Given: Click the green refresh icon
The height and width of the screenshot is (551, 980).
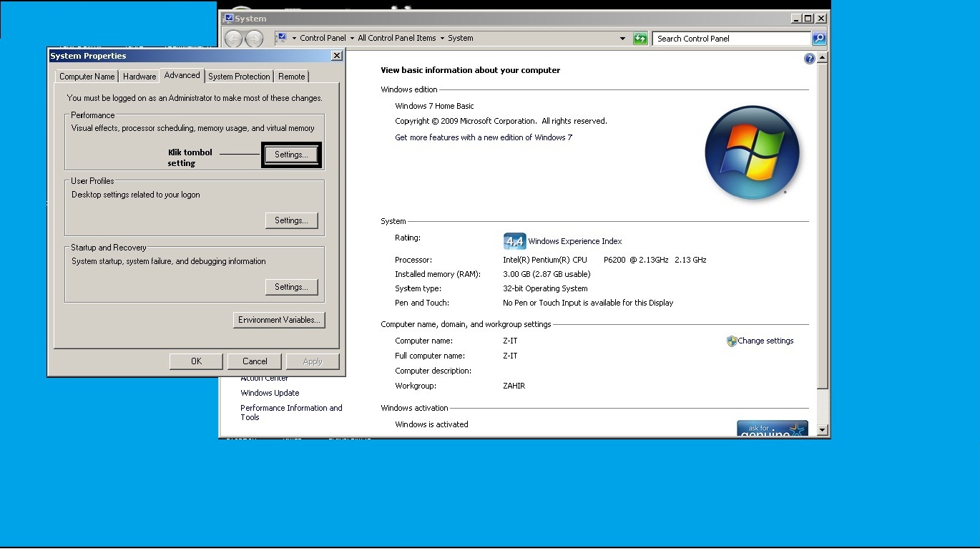Looking at the screenshot, I should [640, 39].
